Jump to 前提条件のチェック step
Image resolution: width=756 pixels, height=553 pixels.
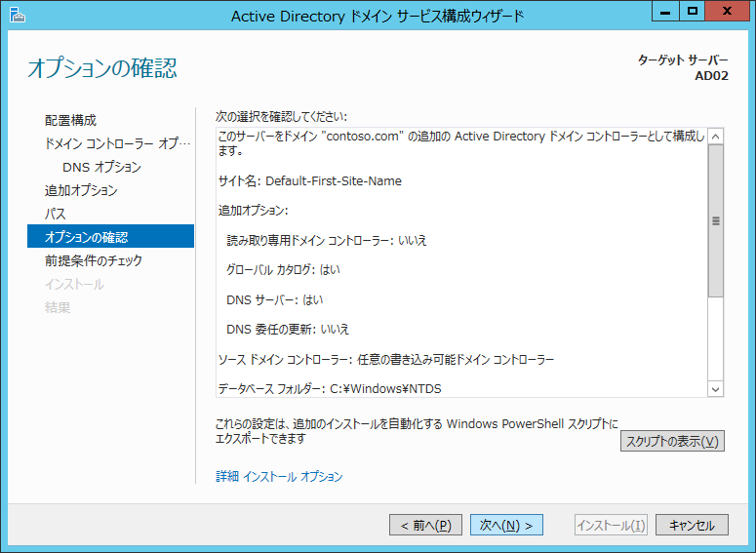94,260
